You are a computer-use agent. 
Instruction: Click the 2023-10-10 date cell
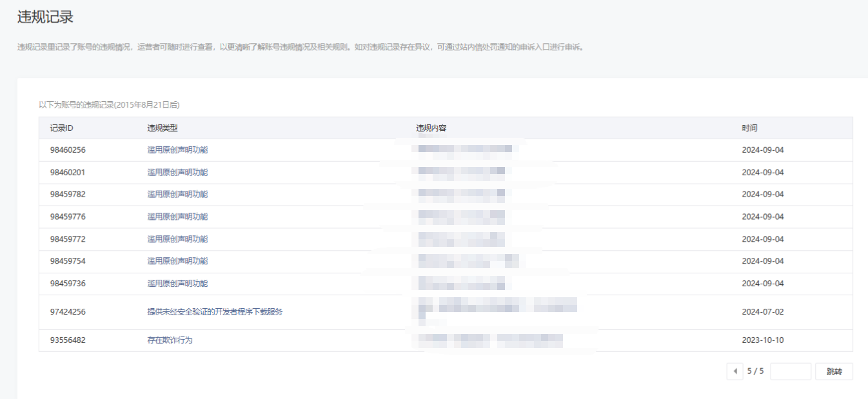click(x=763, y=340)
